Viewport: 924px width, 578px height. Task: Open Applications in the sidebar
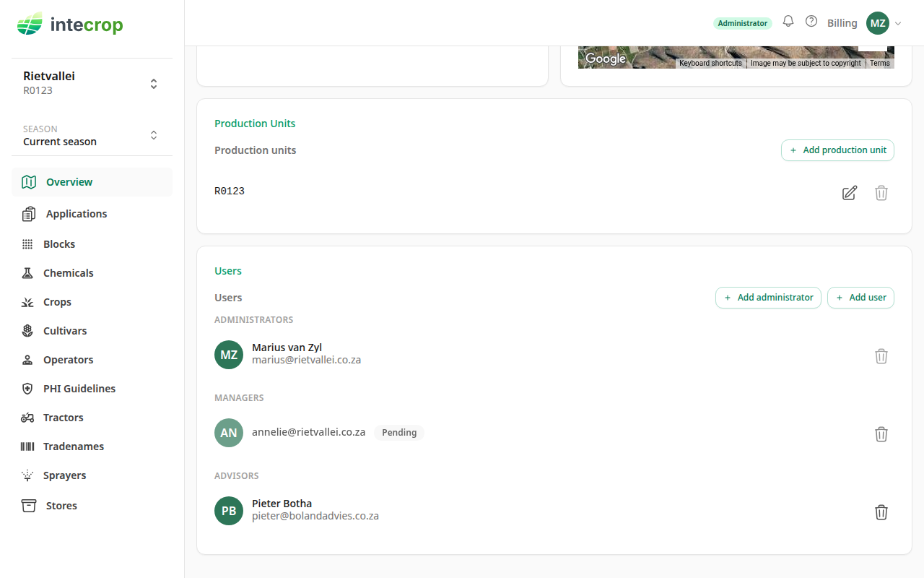[x=92, y=214]
